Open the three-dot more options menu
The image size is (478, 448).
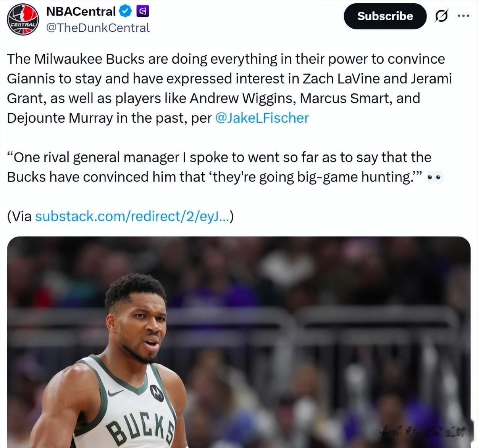point(463,16)
